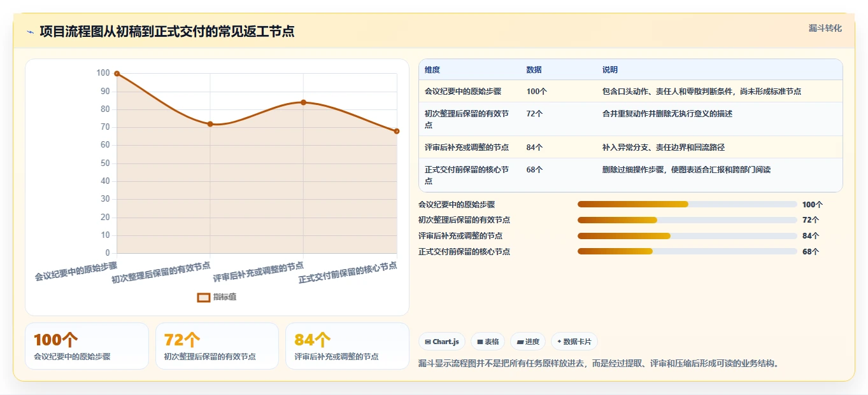The width and height of the screenshot is (868, 395).
Task: Click the description 合并重复动作并删除无执行意义的描述
Action: point(667,114)
